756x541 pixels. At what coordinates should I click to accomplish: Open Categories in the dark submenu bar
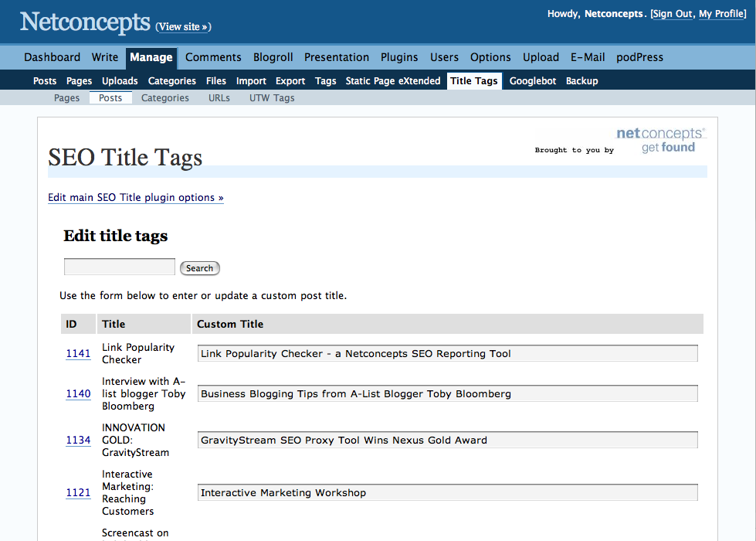coord(172,81)
